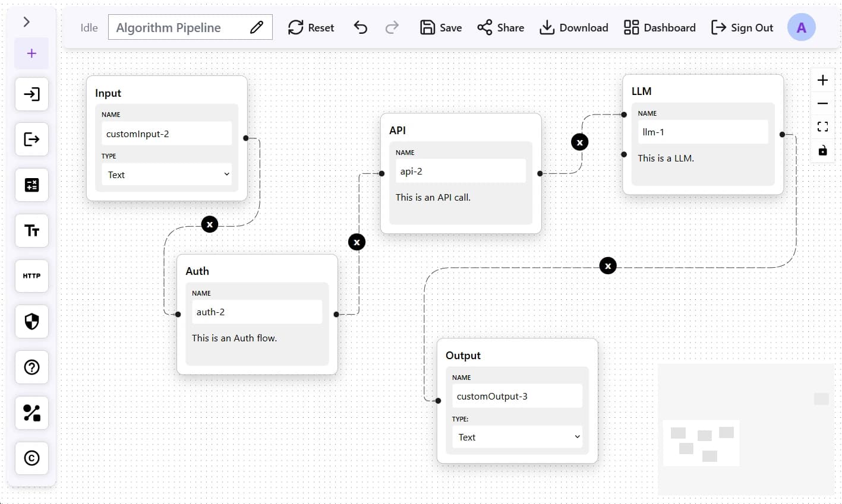Delete the edge between Auth and API
Viewport: 842px width, 504px height.
357,242
